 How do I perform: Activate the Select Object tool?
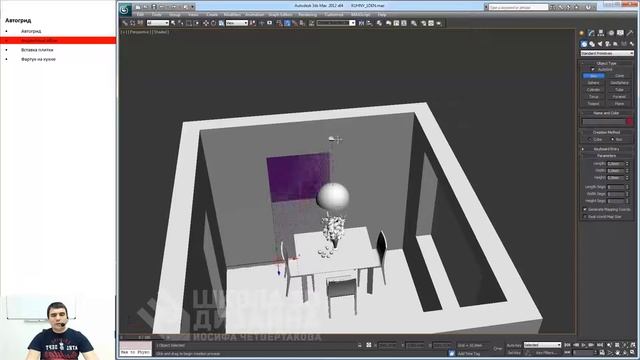click(173, 23)
